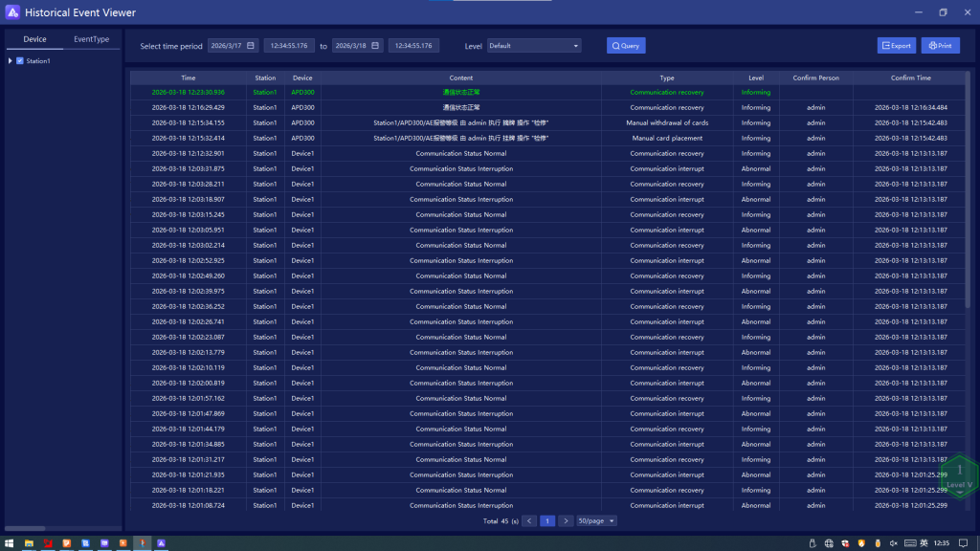980x551 pixels.
Task: Open the start date calendar picker icon
Action: (x=251, y=46)
